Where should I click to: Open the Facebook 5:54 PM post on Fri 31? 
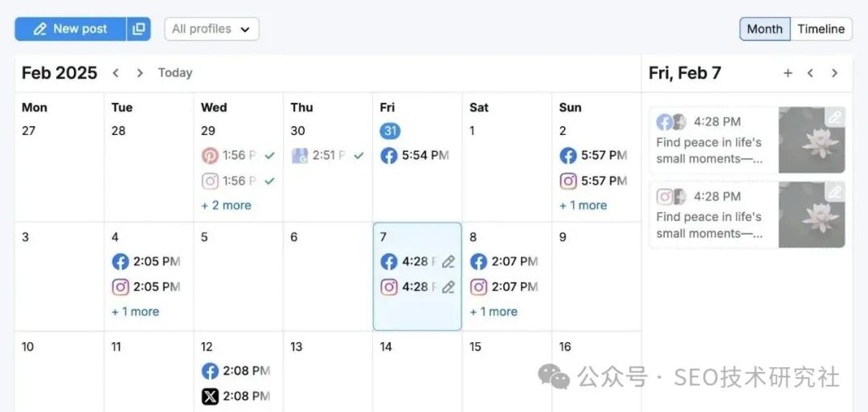(415, 156)
